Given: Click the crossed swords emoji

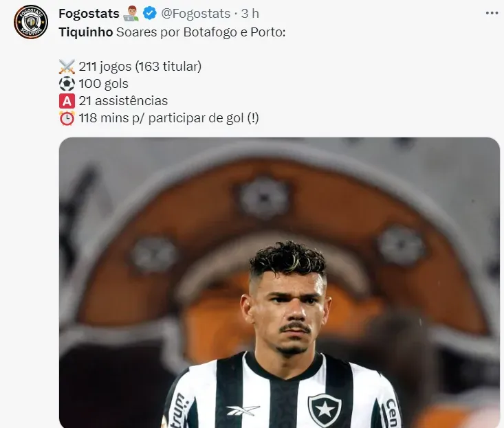Looking at the screenshot, I should click(67, 67).
